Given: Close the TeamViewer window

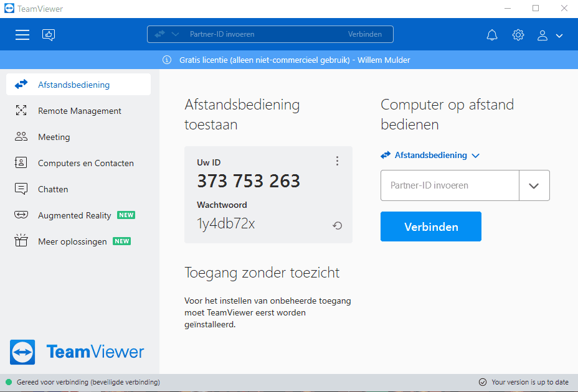Looking at the screenshot, I should 564,8.
